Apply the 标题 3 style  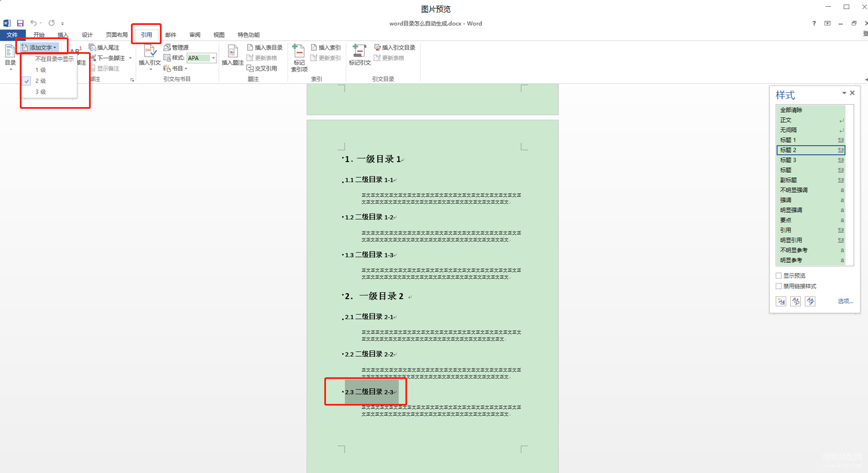tap(811, 160)
